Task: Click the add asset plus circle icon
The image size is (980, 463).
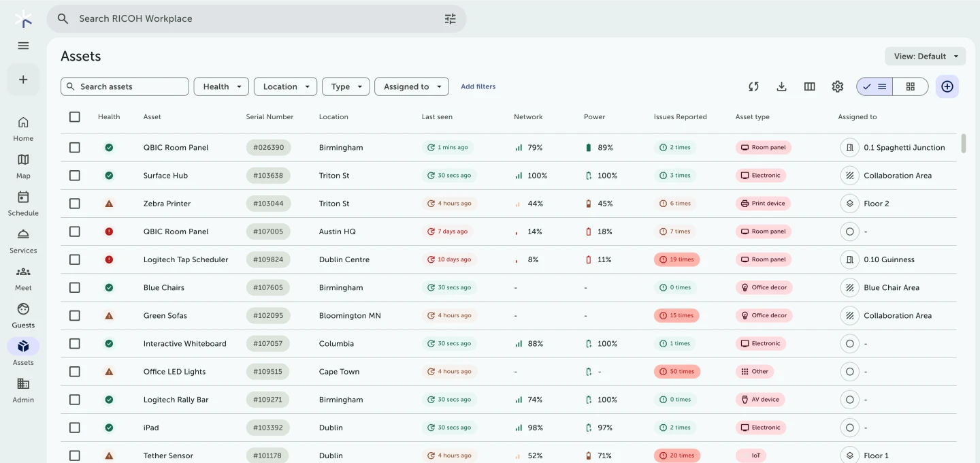Action: 947,86
